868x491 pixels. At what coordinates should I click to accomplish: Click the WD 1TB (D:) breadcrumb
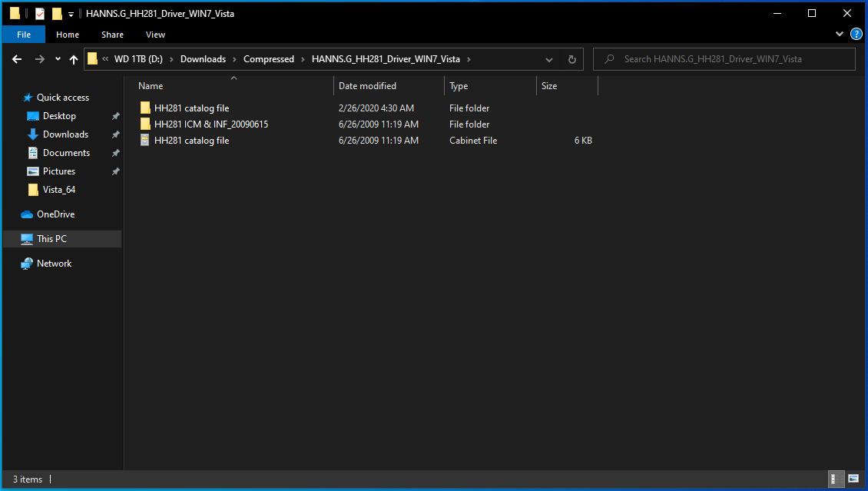click(x=138, y=59)
